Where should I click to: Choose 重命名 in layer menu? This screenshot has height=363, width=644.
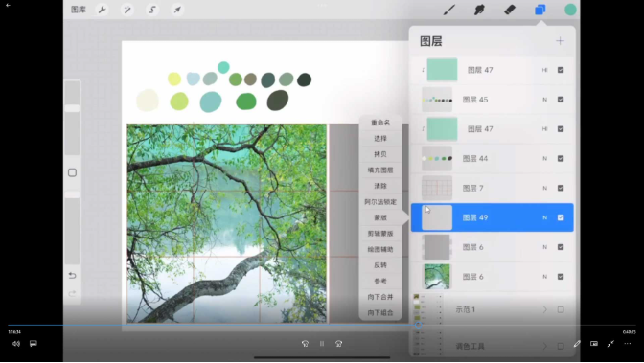point(380,123)
